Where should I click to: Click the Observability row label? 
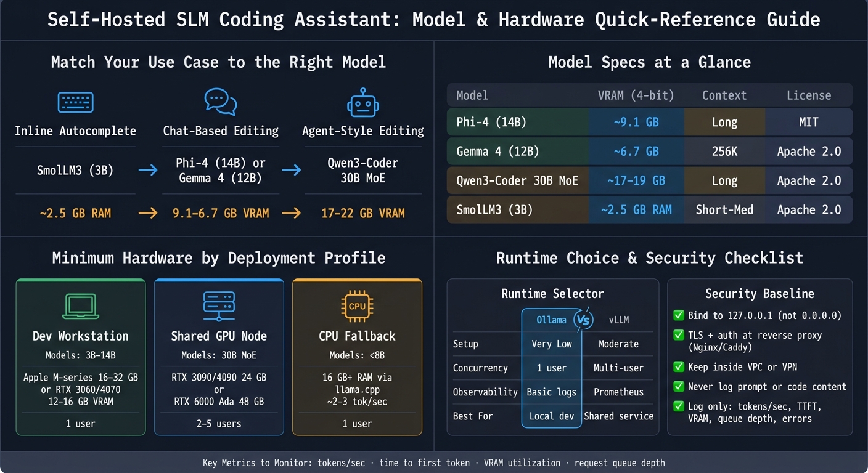pyautogui.click(x=485, y=392)
